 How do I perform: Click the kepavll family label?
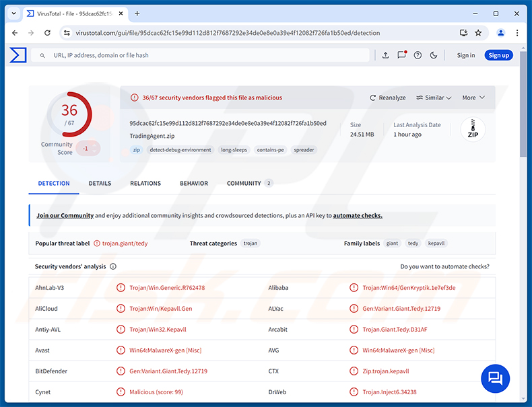click(x=436, y=244)
